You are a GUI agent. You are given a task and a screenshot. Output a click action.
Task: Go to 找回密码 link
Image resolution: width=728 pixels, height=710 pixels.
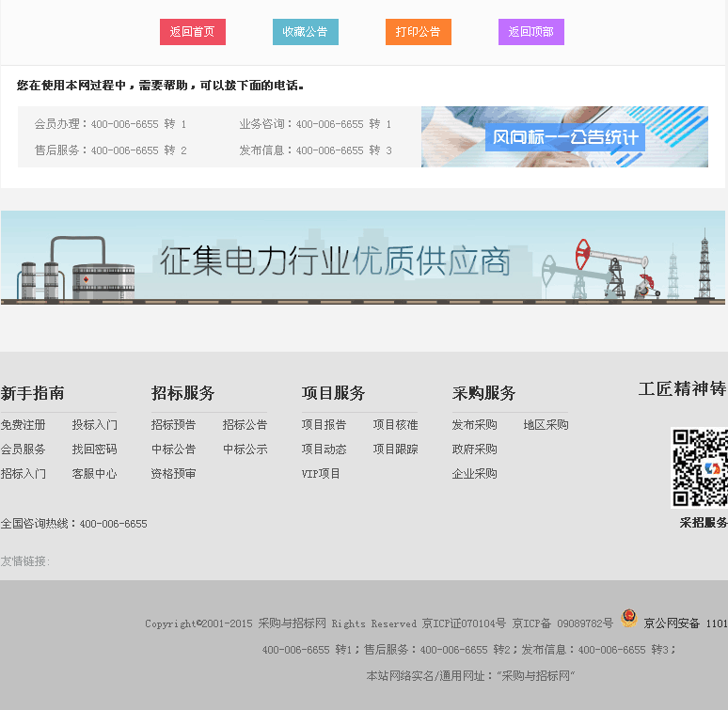coord(95,450)
